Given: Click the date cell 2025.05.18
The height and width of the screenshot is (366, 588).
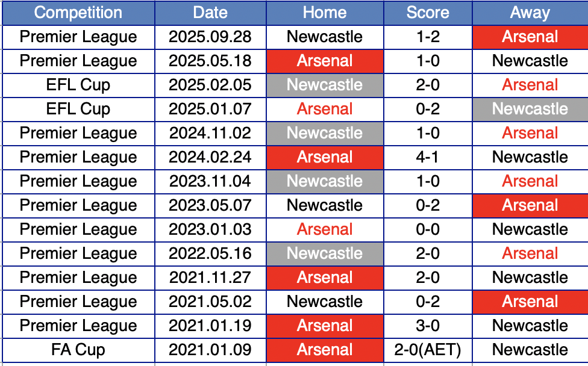Looking at the screenshot, I should click(210, 61).
